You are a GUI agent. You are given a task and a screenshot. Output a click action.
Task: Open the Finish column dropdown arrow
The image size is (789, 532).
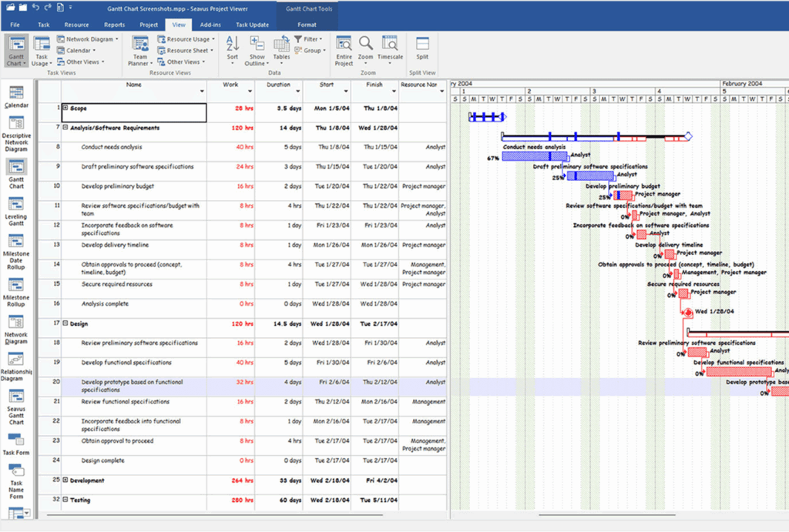click(x=394, y=91)
